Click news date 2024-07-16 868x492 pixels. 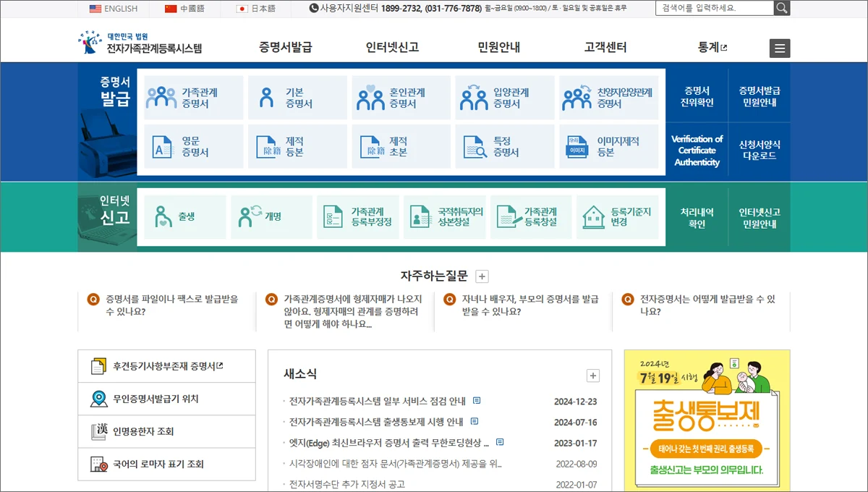[576, 422]
